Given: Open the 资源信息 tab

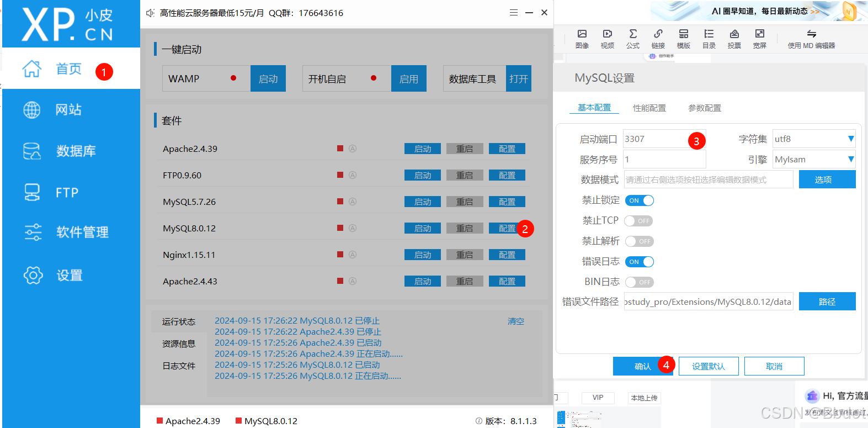Looking at the screenshot, I should click(x=179, y=344).
